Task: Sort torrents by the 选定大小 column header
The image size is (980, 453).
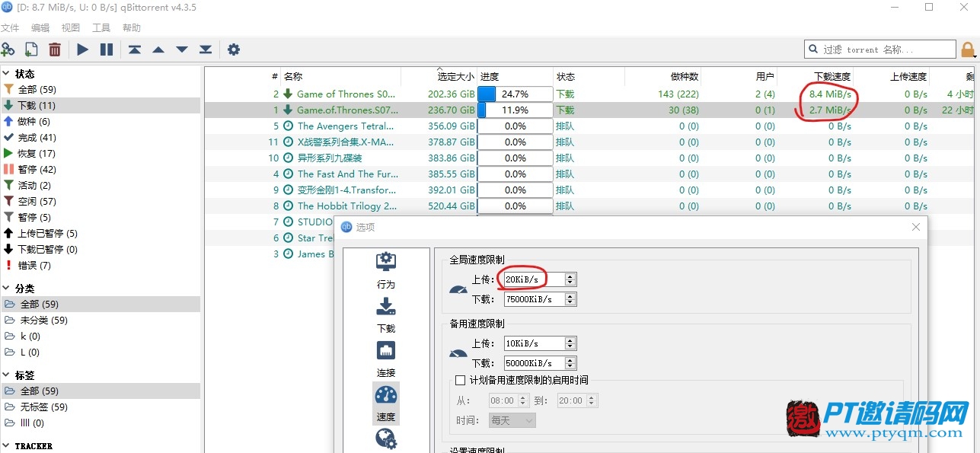Action: [x=439, y=76]
